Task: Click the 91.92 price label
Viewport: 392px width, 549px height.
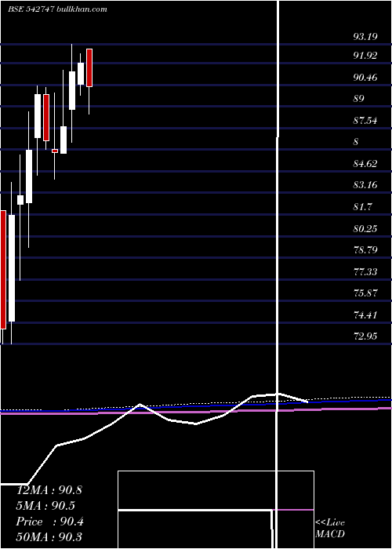Action: coord(365,56)
